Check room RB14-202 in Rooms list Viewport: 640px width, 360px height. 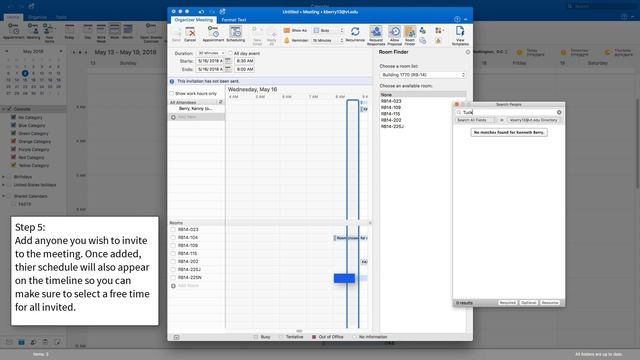pyautogui.click(x=173, y=262)
